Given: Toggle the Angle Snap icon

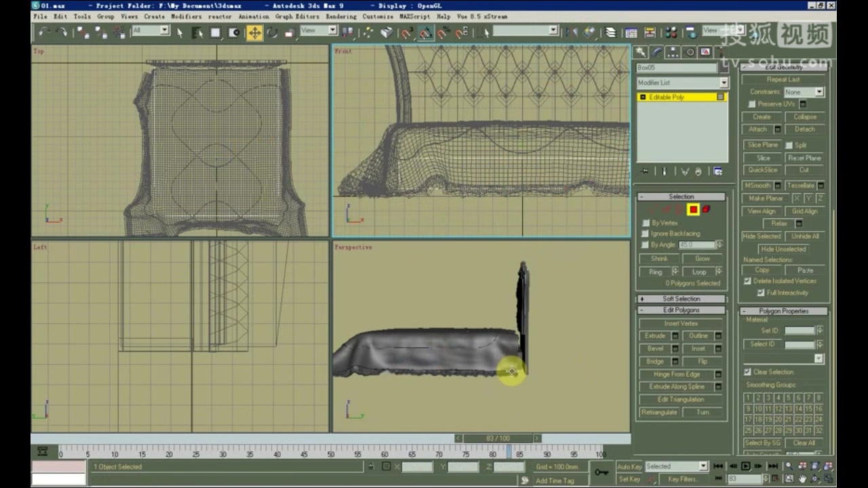Looking at the screenshot, I should click(425, 31).
